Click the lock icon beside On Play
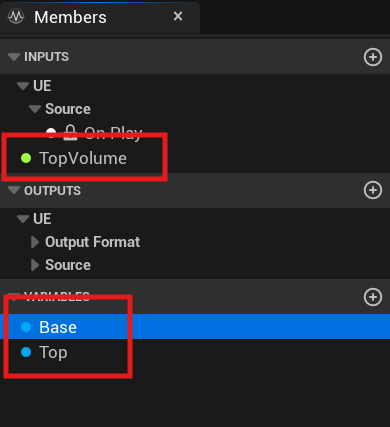 [70, 133]
